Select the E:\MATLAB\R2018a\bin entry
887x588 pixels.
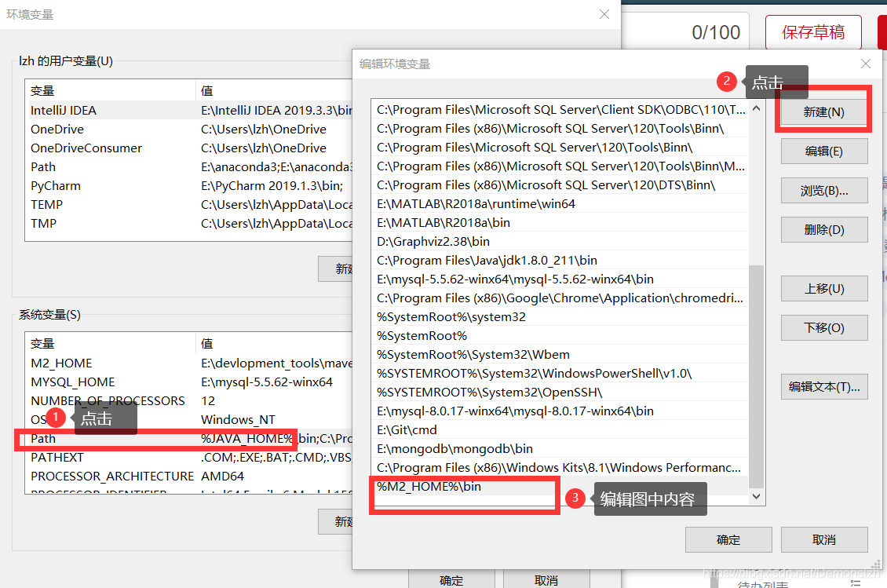pos(560,222)
